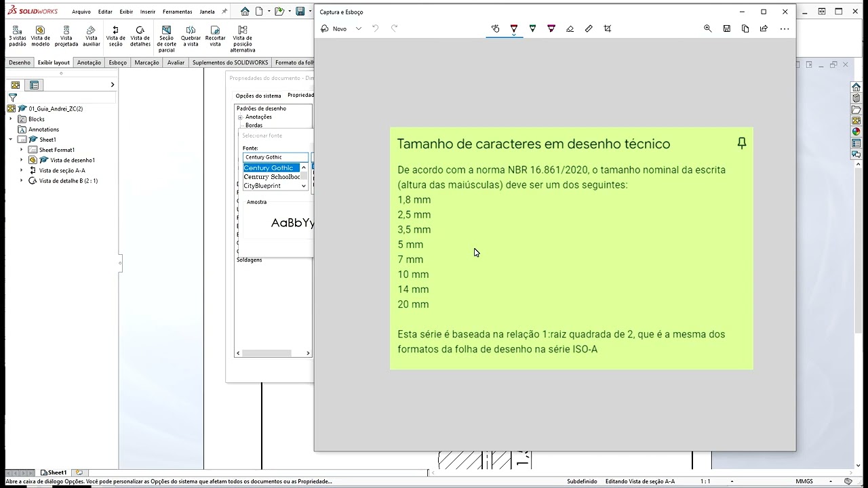The image size is (868, 488).
Task: Switch to the Anotação tab
Action: 89,62
